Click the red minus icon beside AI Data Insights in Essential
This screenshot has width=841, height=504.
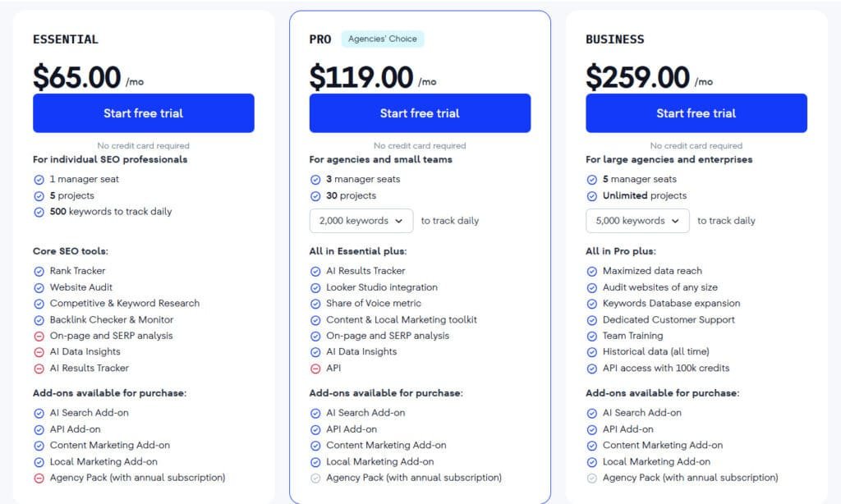(39, 352)
